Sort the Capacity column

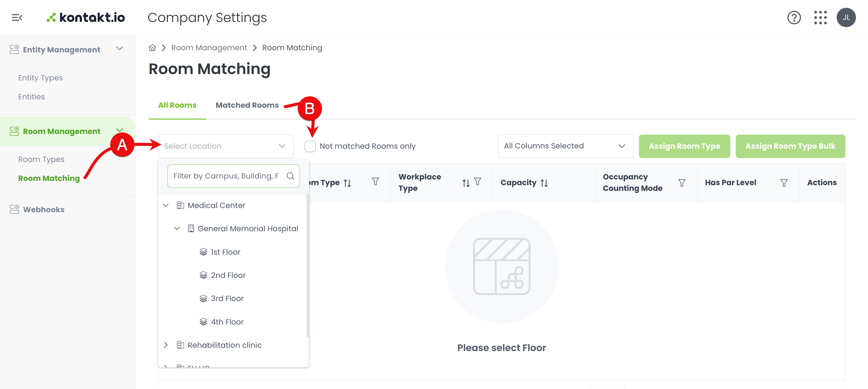(x=544, y=183)
